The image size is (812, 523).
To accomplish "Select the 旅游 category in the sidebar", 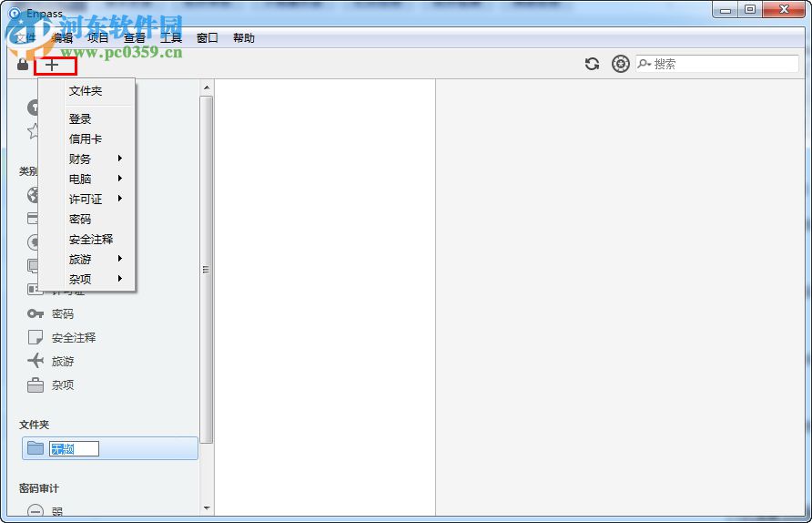I will [63, 361].
